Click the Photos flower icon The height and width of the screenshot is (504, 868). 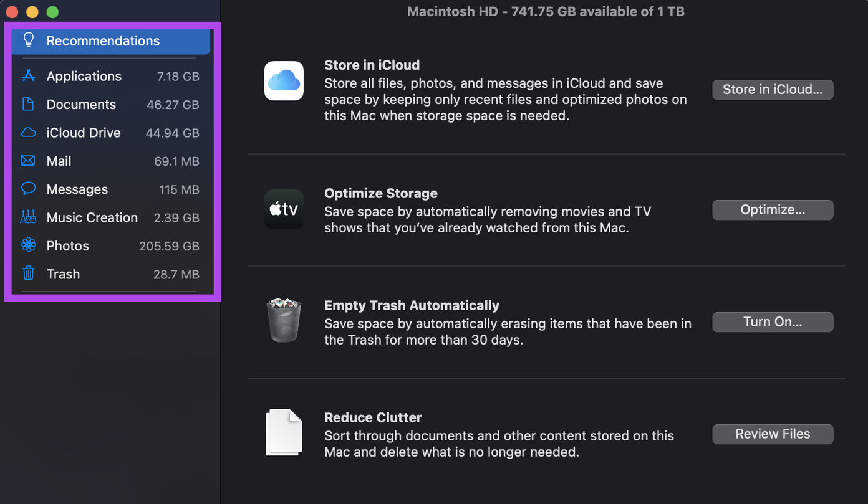point(28,245)
